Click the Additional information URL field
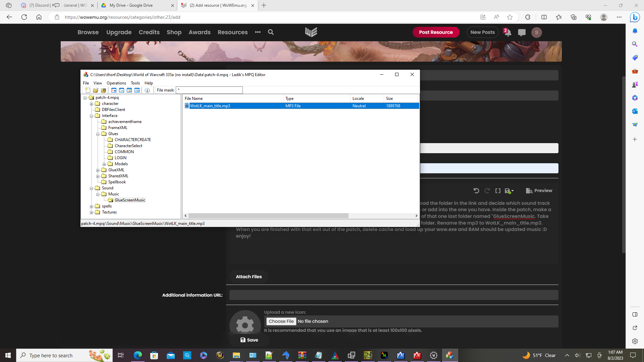Image resolution: width=644 pixels, height=362 pixels. pos(394,295)
